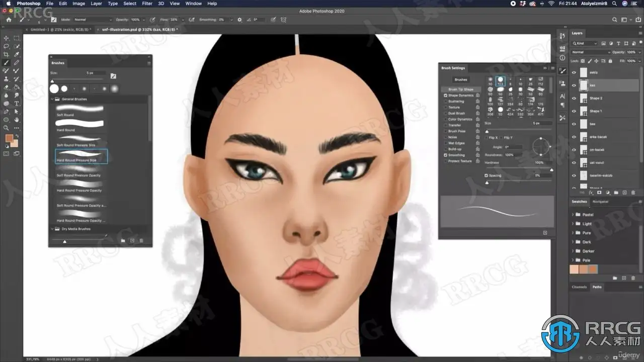Viewport: 644px width, 362px height.
Task: Enable the Scattering checkbox
Action: click(445, 101)
